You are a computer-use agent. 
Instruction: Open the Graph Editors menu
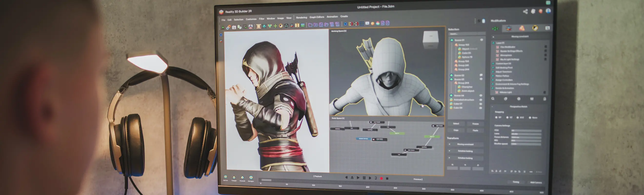point(317,17)
